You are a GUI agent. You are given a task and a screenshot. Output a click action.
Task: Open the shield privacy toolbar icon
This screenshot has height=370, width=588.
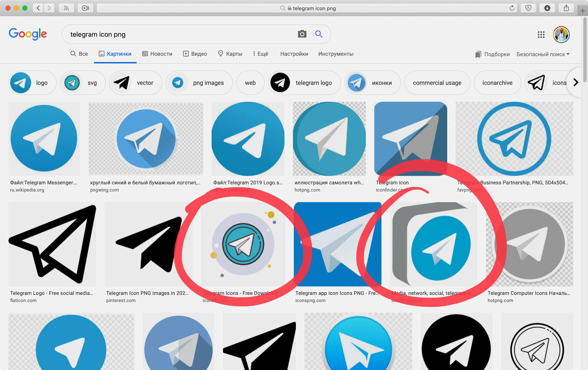pos(528,8)
